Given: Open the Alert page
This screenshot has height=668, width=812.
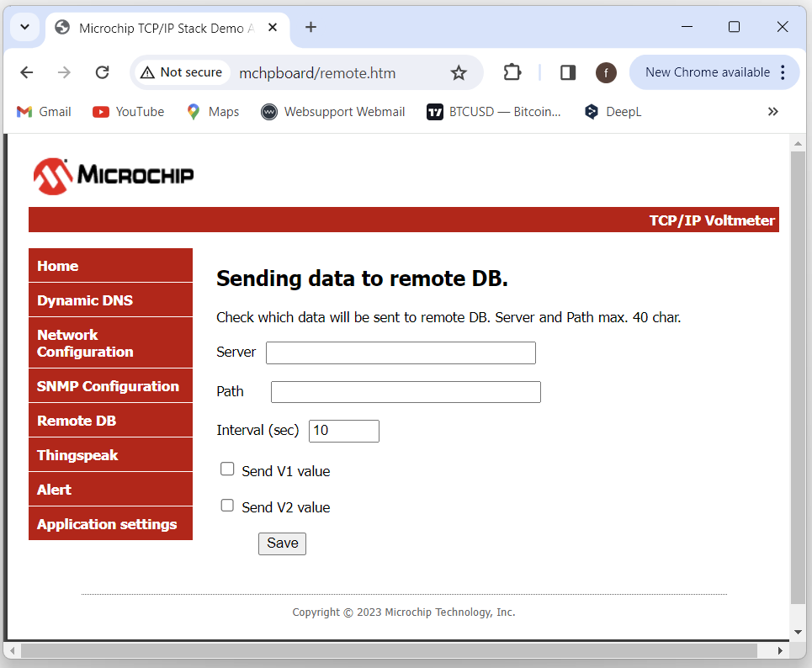Looking at the screenshot, I should (110, 490).
